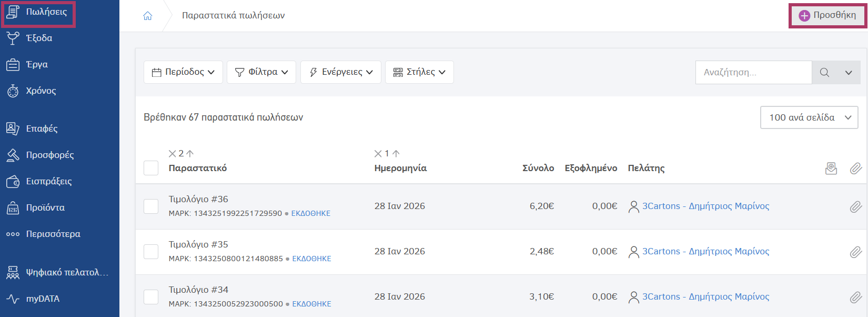Click the 2,48€ total amount
This screenshot has width=868, height=317.
point(542,251)
